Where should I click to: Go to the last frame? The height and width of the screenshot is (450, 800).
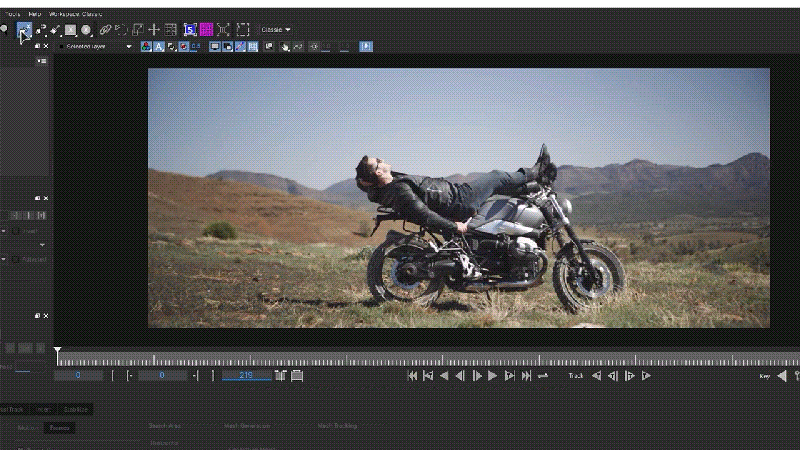click(526, 376)
